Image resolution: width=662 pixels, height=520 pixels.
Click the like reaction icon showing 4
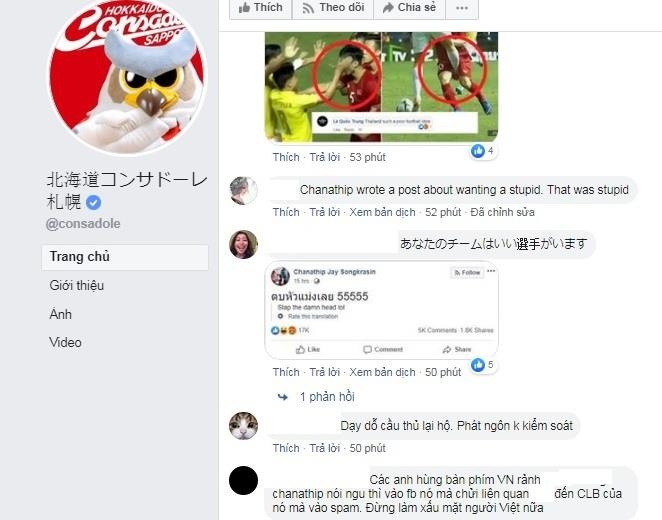(x=478, y=151)
